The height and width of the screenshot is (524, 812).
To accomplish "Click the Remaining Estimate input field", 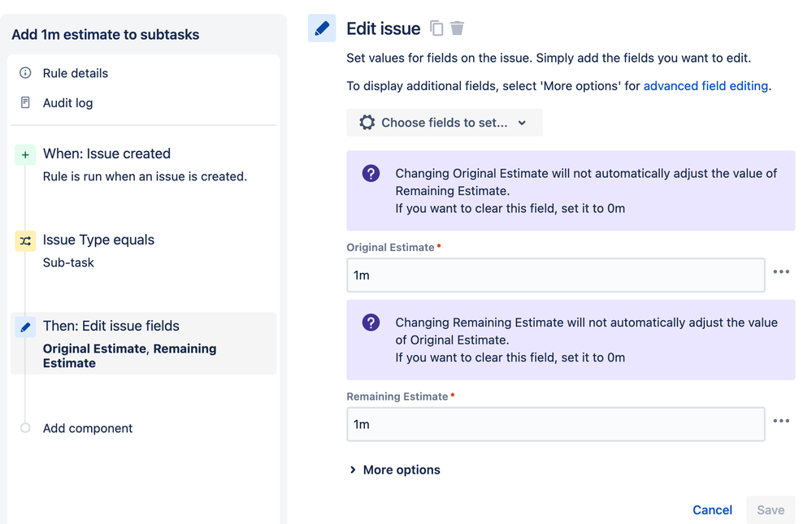I will coord(555,424).
